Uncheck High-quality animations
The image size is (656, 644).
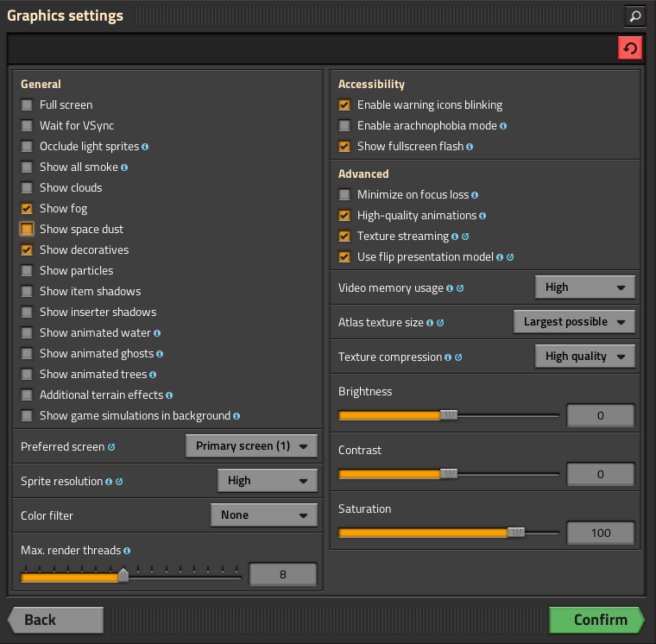pos(344,216)
